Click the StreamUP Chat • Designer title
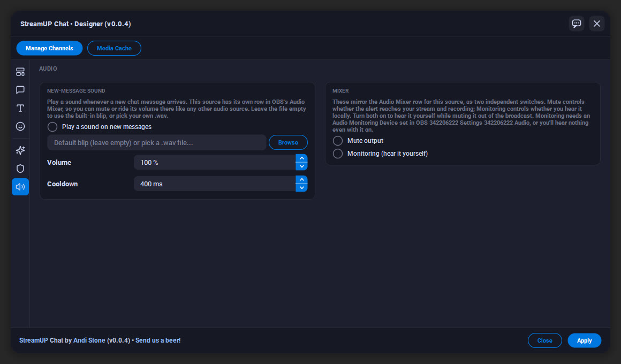The image size is (621, 364). pyautogui.click(x=75, y=24)
